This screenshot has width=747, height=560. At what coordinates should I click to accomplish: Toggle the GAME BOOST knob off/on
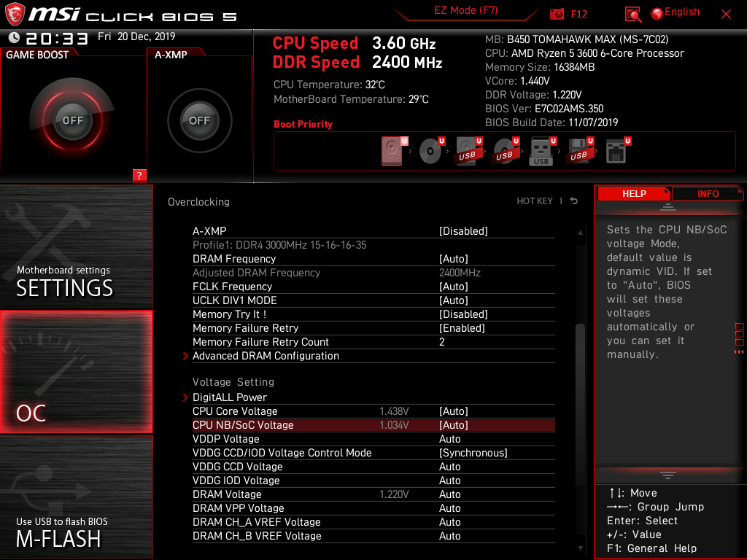click(x=72, y=120)
